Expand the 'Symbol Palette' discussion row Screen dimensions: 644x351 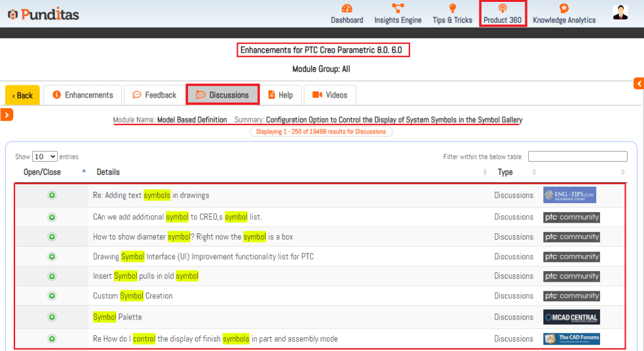pos(52,317)
